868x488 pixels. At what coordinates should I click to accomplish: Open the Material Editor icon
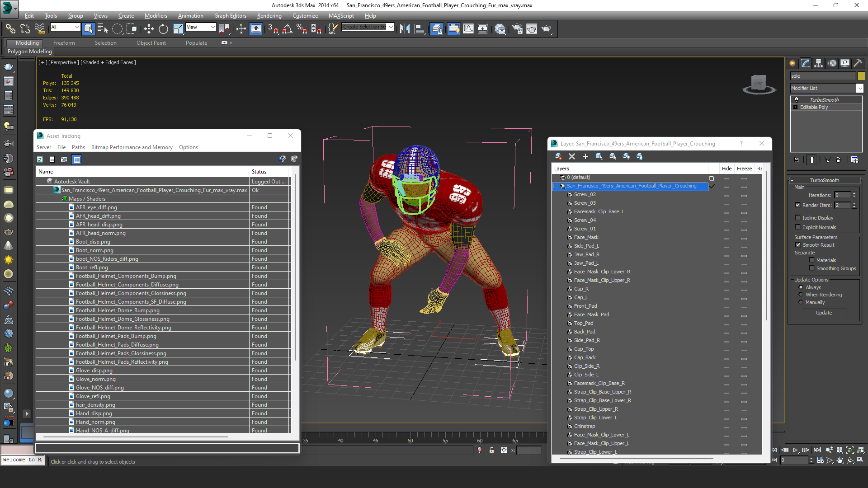click(x=500, y=29)
